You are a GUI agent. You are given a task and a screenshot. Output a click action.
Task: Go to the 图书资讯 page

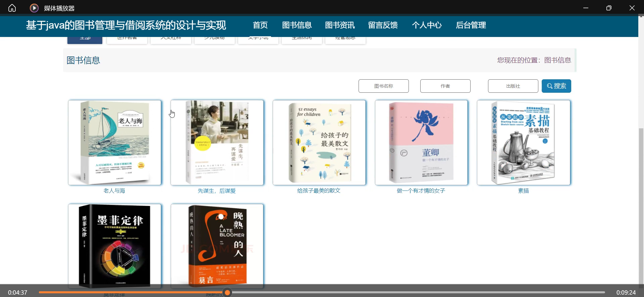340,25
